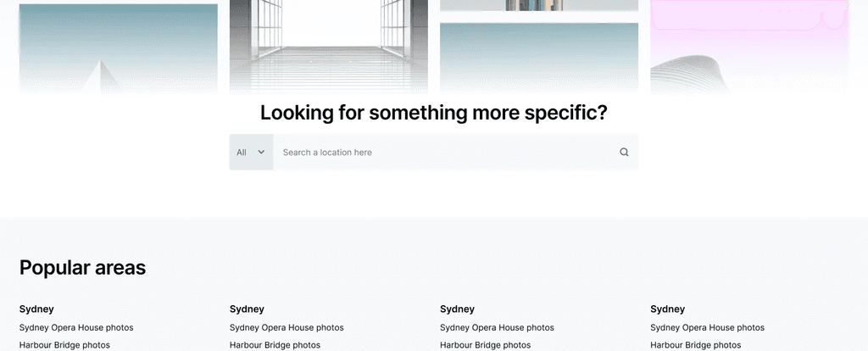Focus the Search a location here field
The width and height of the screenshot is (868, 351).
(x=446, y=153)
